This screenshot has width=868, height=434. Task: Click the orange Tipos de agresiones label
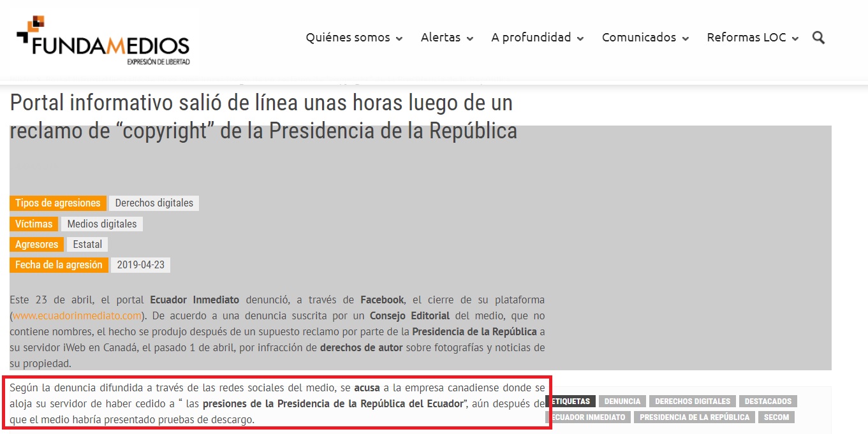coord(58,203)
